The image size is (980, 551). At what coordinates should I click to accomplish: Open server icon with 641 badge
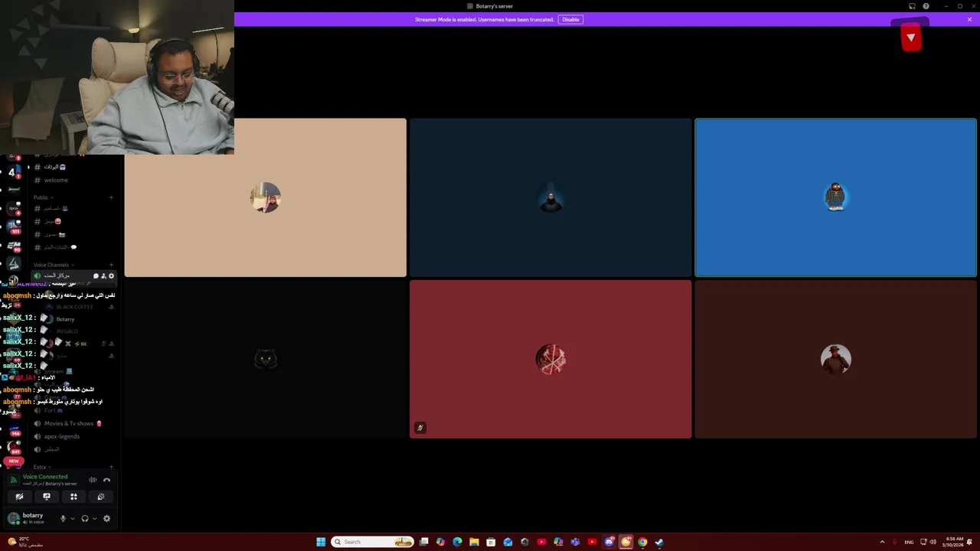(13, 447)
